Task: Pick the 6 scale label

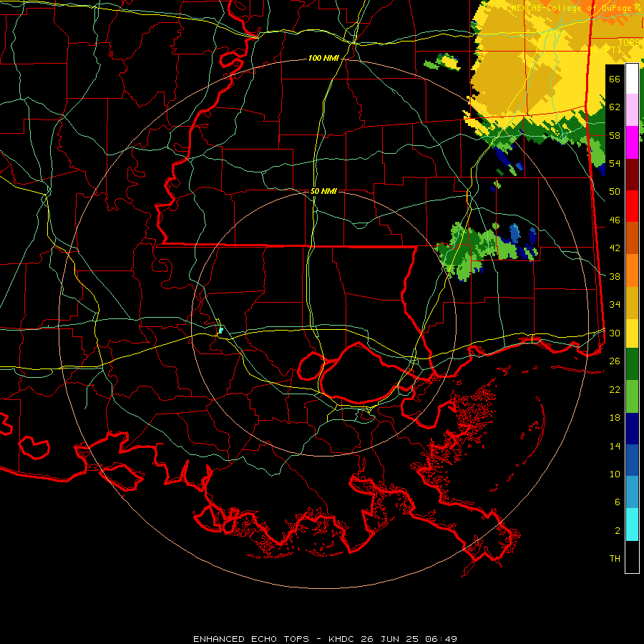Action: pyautogui.click(x=617, y=502)
